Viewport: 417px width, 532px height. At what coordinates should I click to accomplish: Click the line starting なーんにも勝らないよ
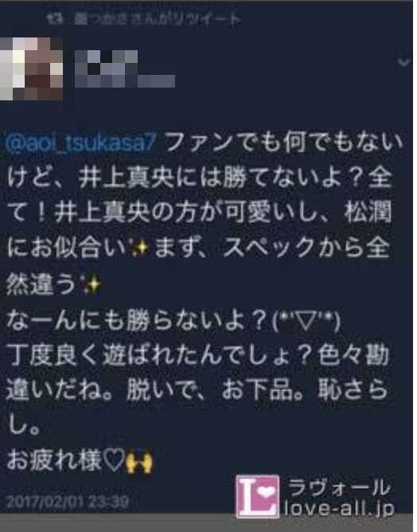pos(173,321)
